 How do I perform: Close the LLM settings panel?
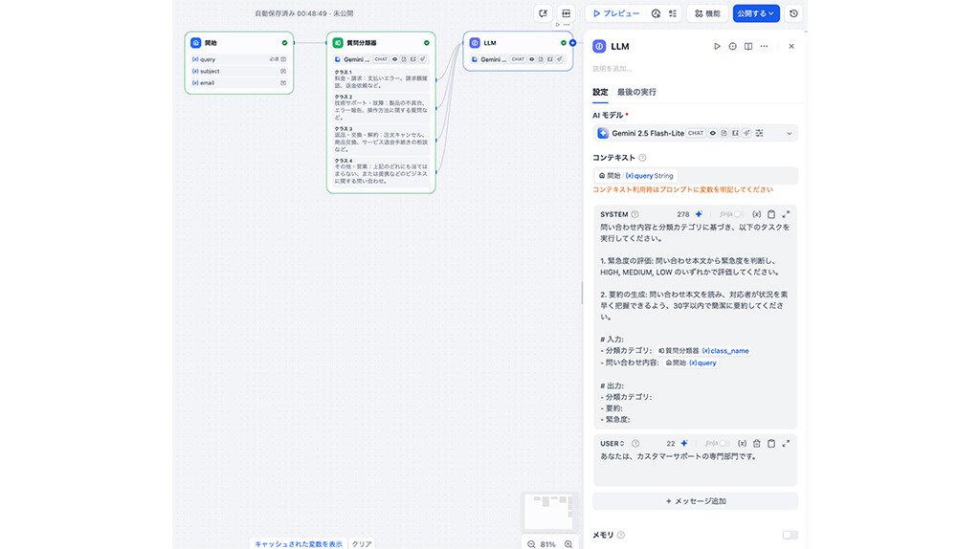click(x=791, y=46)
